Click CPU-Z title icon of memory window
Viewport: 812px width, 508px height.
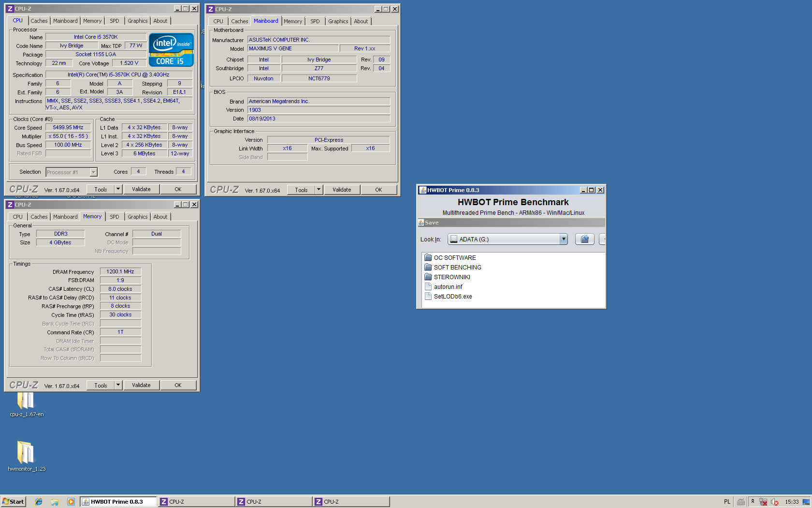10,205
